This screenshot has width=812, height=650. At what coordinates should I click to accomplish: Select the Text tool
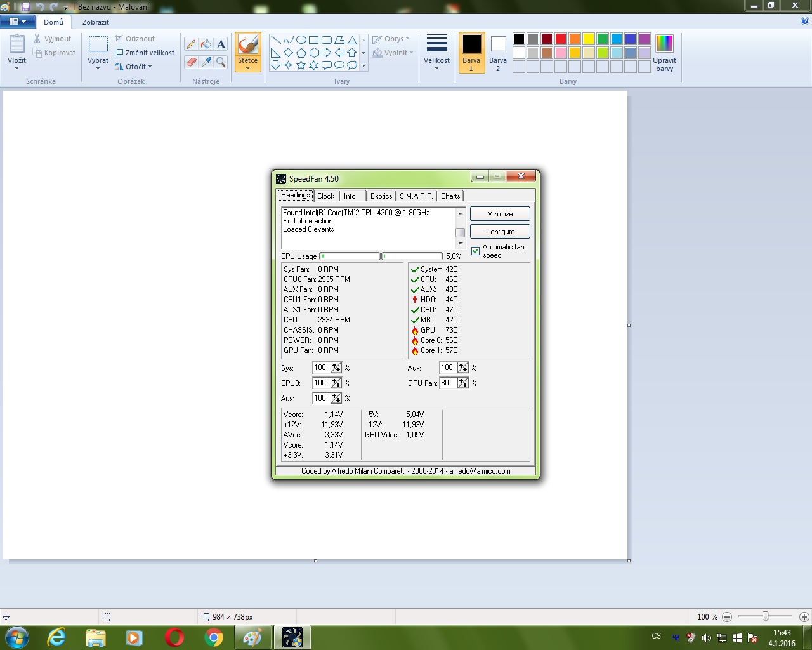(x=221, y=44)
